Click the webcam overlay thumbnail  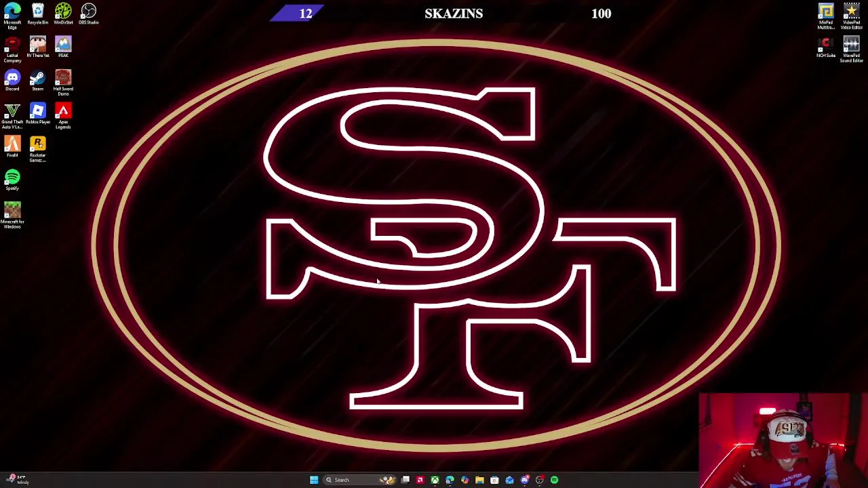click(x=783, y=440)
